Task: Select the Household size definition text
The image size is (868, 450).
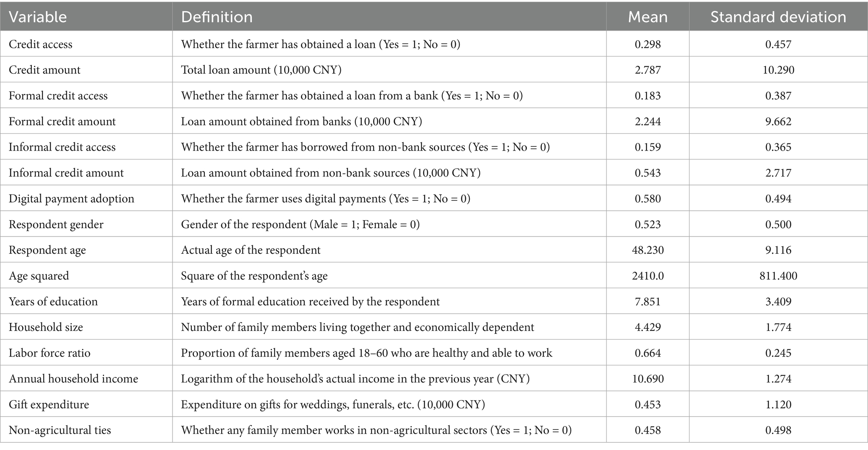Action: click(357, 327)
